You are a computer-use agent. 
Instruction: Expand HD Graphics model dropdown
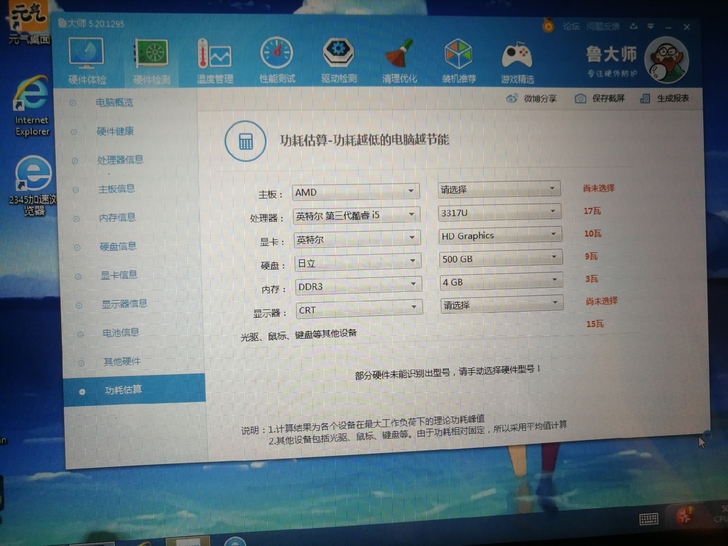[x=500, y=235]
